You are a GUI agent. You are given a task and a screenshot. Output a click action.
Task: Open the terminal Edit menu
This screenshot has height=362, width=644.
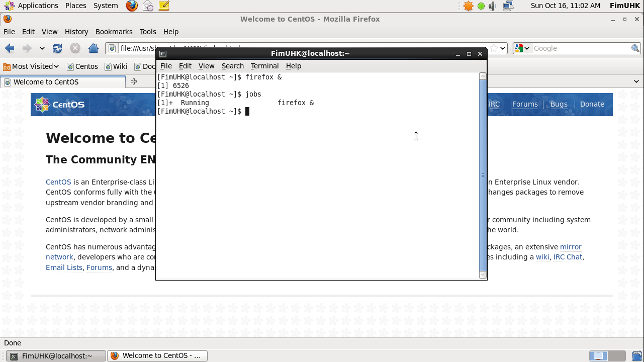click(185, 66)
